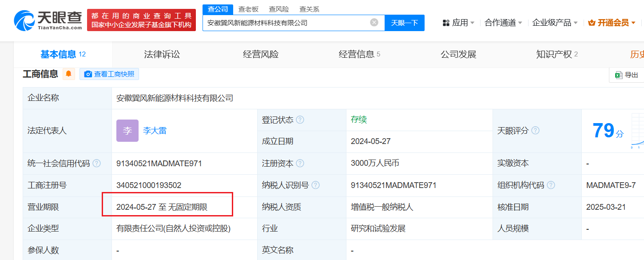Click taxpayer ID in 纳税人识别号 row
This screenshot has height=260, width=644.
tap(394, 185)
